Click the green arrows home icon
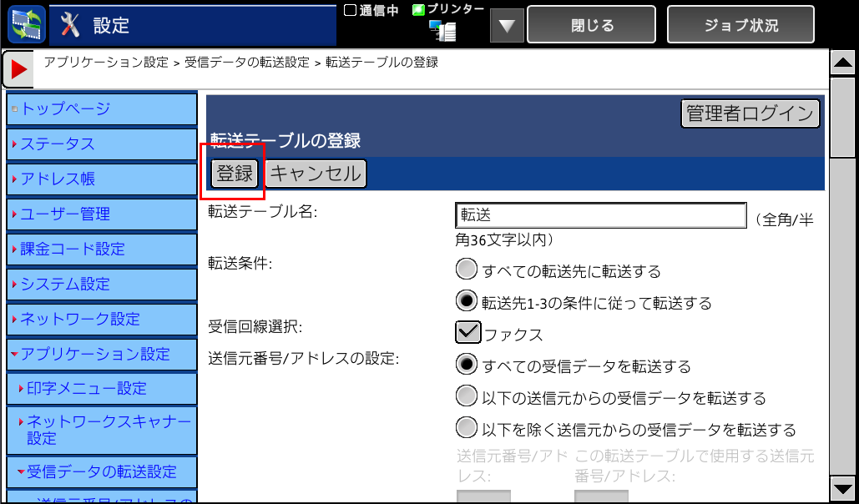 click(x=26, y=25)
